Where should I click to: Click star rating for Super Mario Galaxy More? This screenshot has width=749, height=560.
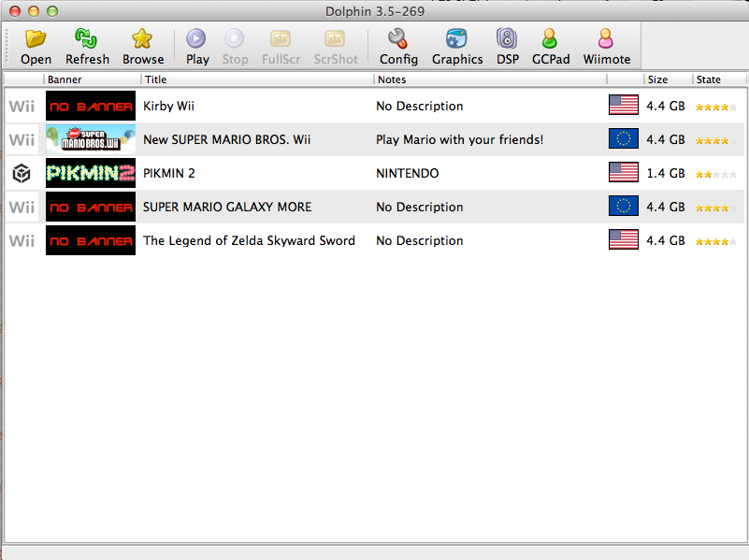(716, 208)
